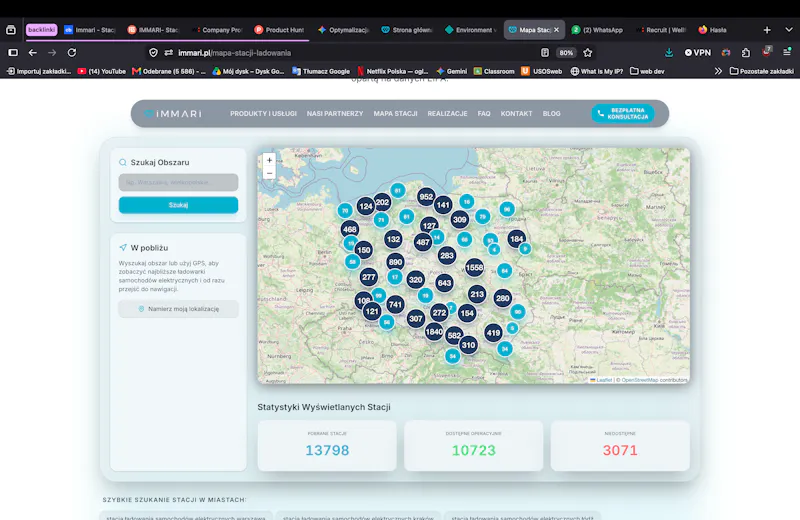Viewport: 800px width, 520px height.
Task: Click Namierz moją lokalizację button
Action: (x=179, y=309)
